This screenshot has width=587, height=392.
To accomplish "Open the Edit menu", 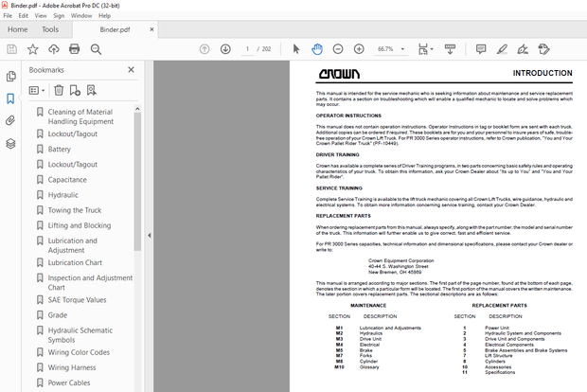I will [24, 16].
